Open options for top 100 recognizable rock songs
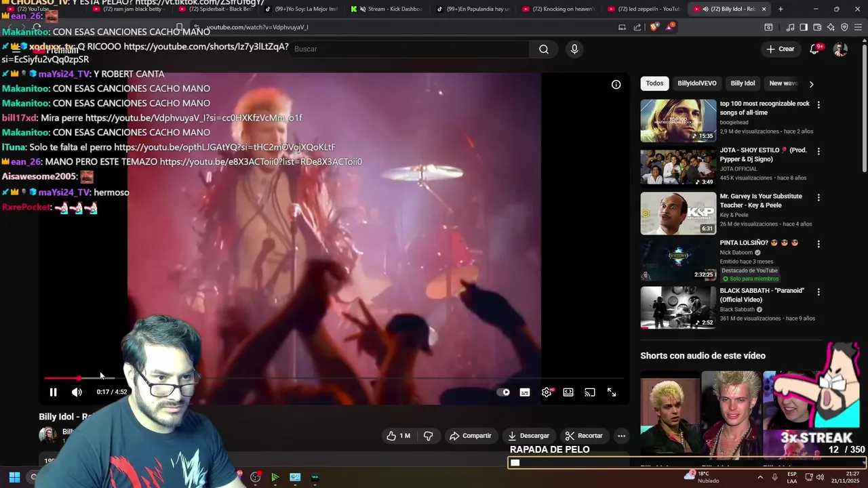This screenshot has height=488, width=868. tap(818, 105)
